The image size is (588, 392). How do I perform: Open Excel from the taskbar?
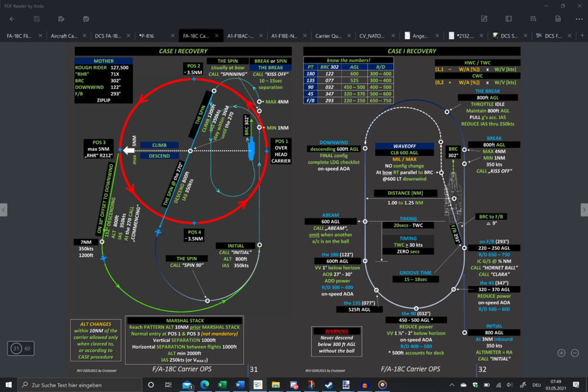point(222,385)
